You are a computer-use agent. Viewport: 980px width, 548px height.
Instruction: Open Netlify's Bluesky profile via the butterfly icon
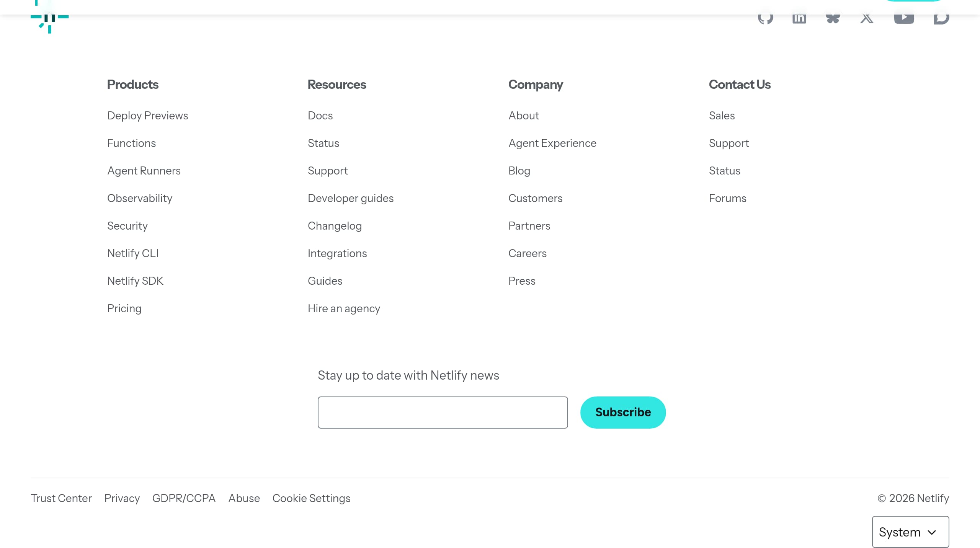pyautogui.click(x=833, y=17)
